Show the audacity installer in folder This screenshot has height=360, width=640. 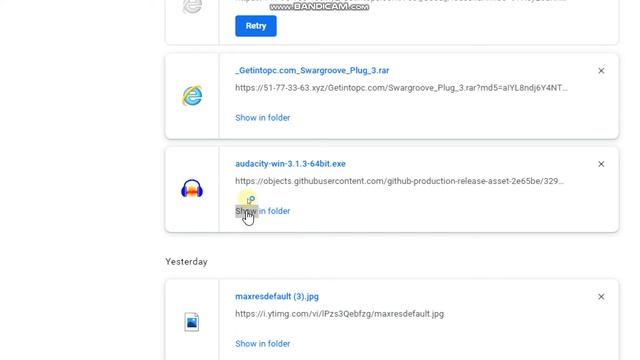[262, 211]
